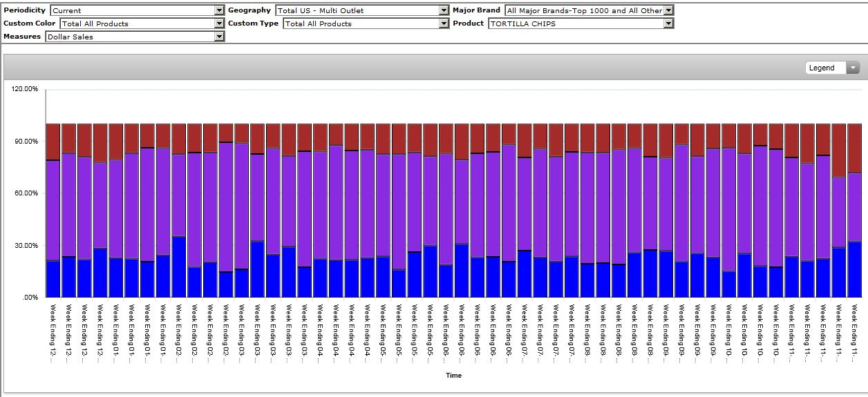
Task: Click the 120.00% y-axis label
Action: (24, 90)
